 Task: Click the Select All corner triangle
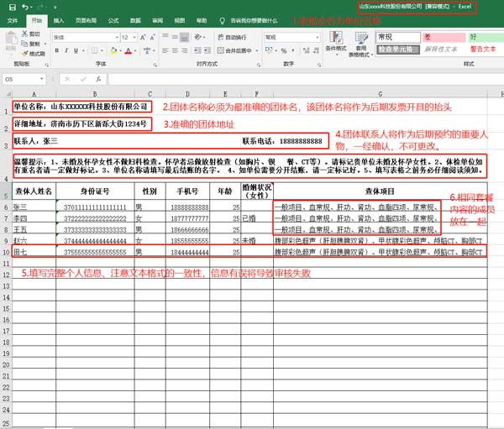8,94
